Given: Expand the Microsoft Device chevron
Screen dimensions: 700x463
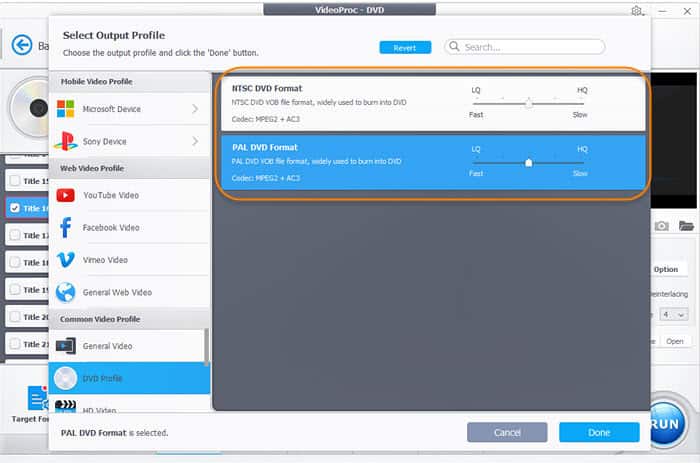Looking at the screenshot, I should 195,108.
